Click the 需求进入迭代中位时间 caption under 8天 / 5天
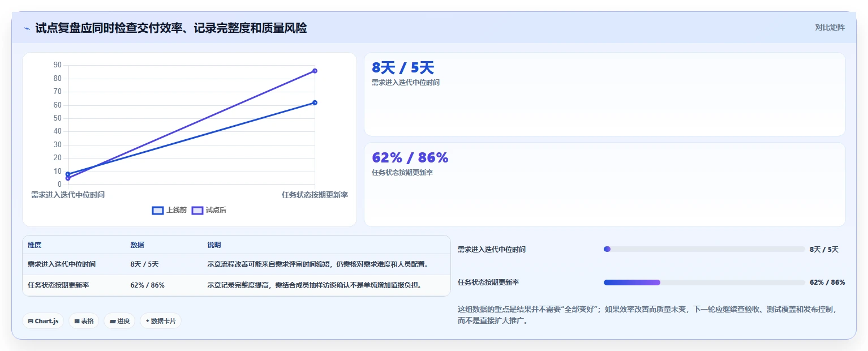The width and height of the screenshot is (868, 351). click(x=405, y=83)
